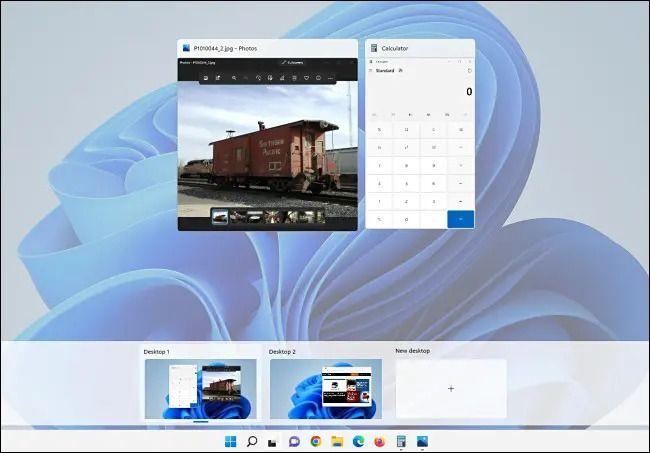The height and width of the screenshot is (453, 650).
Task: Open Search from the taskbar
Action: click(252, 441)
